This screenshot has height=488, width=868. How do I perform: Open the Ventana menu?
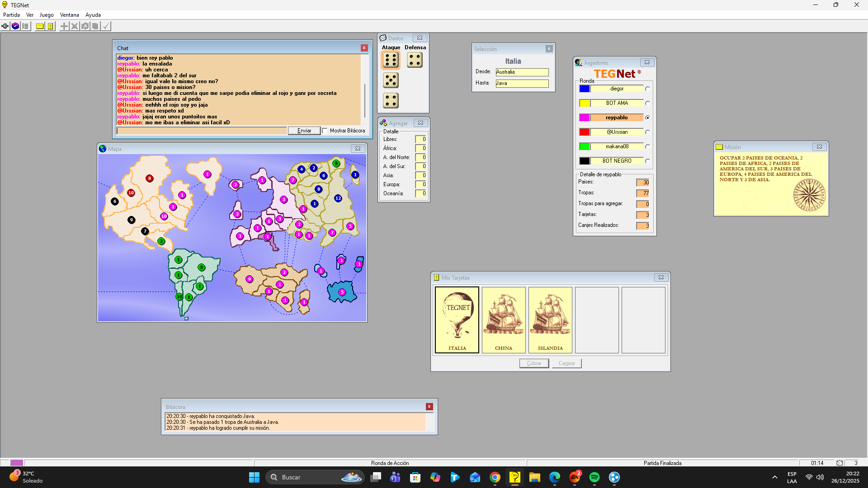[x=69, y=15]
